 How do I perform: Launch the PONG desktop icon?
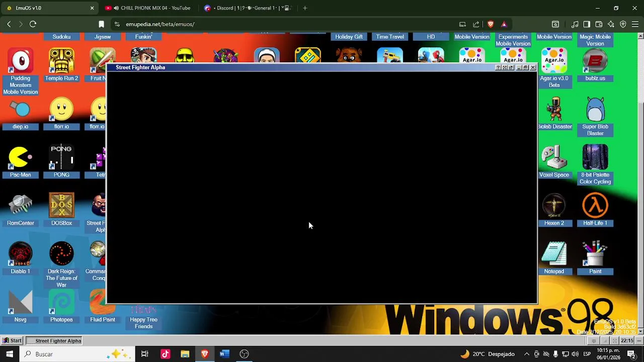point(61,162)
